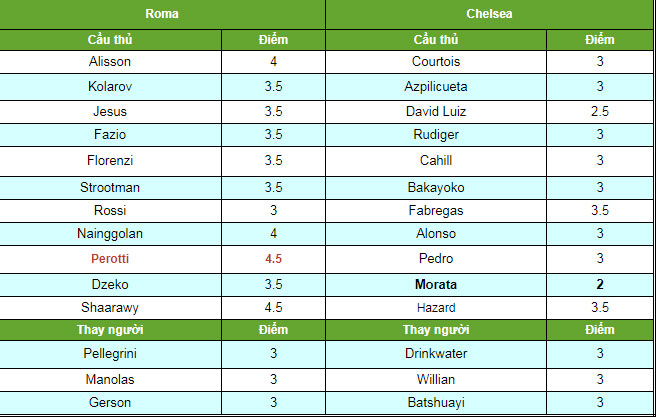This screenshot has height=419, width=656.
Task: Click the Batshuayi substitute name
Action: tap(436, 402)
